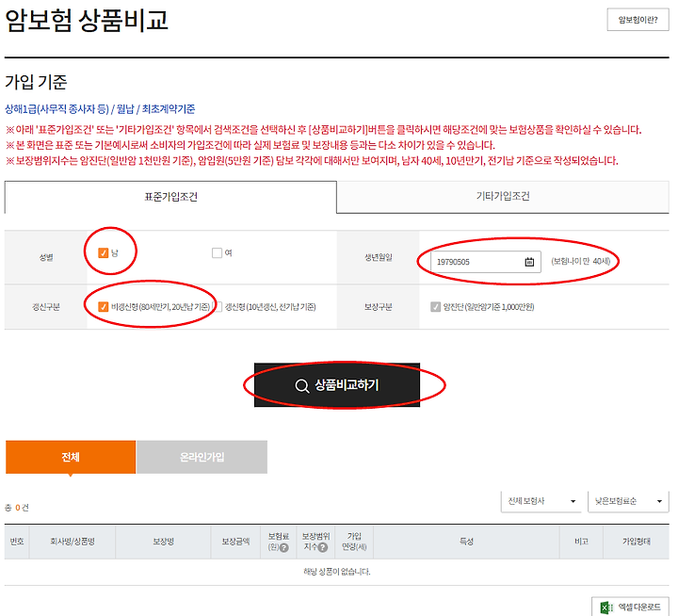The height and width of the screenshot is (616, 678).
Task: Click the 암보험이란? button
Action: 638,19
